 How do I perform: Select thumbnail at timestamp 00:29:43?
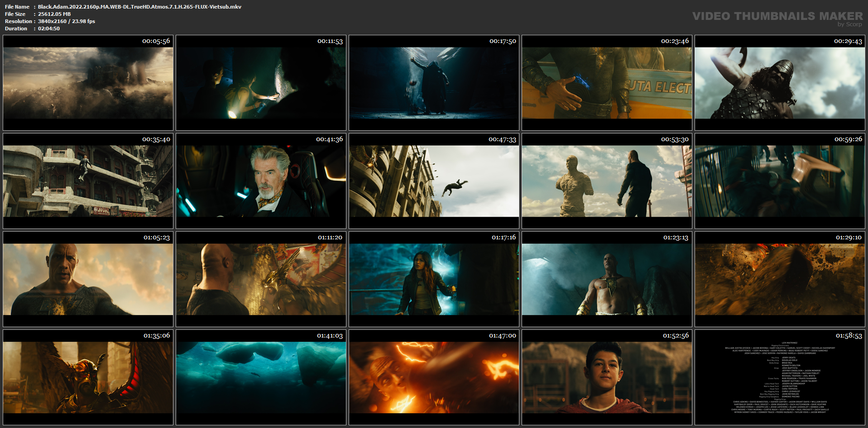click(x=780, y=83)
